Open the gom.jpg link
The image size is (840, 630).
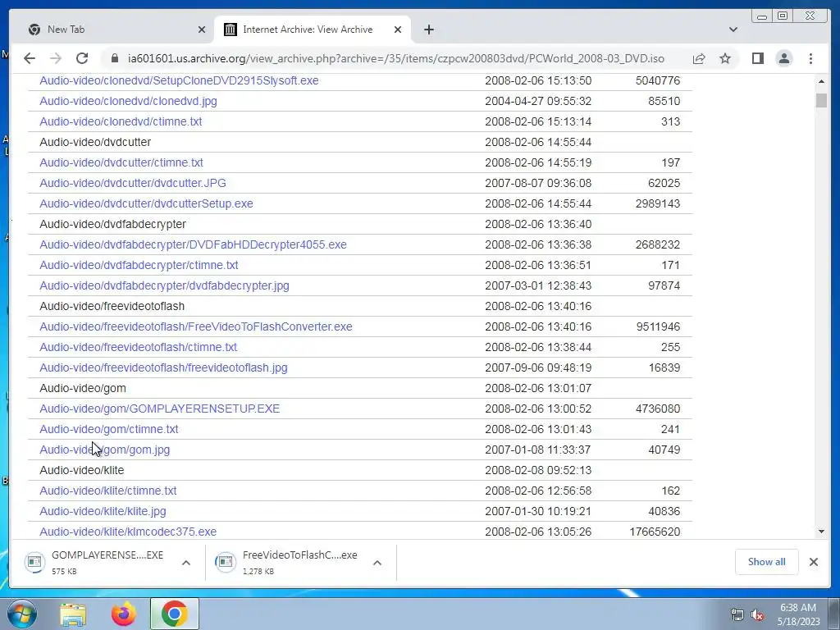pos(104,450)
